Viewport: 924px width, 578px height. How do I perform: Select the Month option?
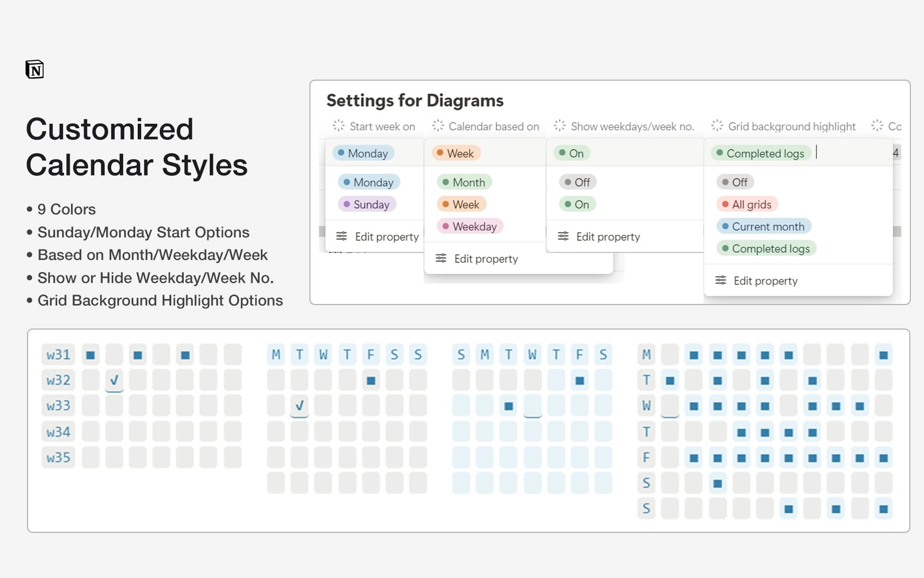point(464,182)
